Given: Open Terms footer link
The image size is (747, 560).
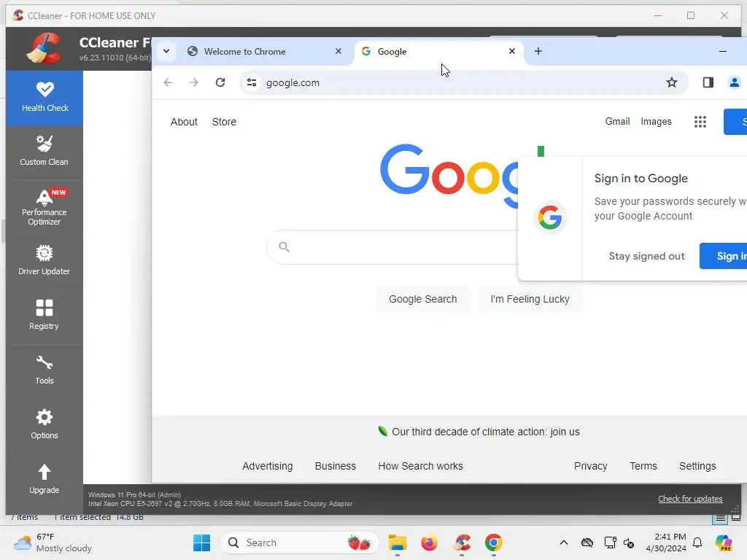Looking at the screenshot, I should pos(643,466).
